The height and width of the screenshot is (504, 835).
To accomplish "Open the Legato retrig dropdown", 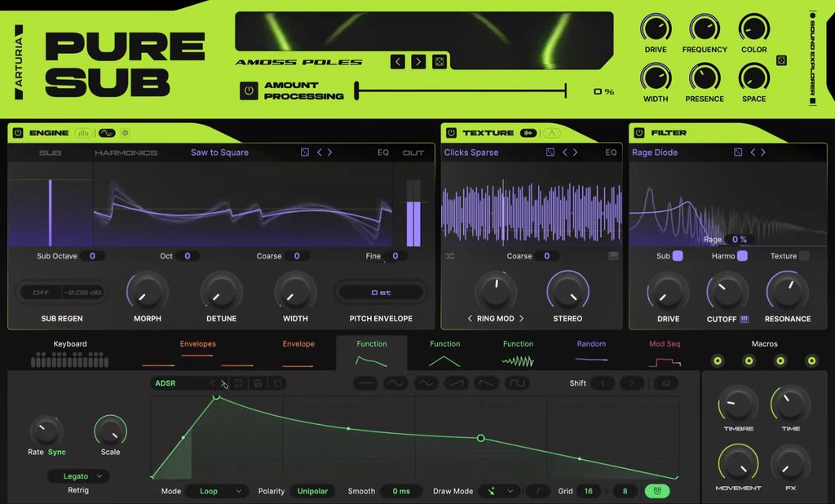I will [x=78, y=475].
